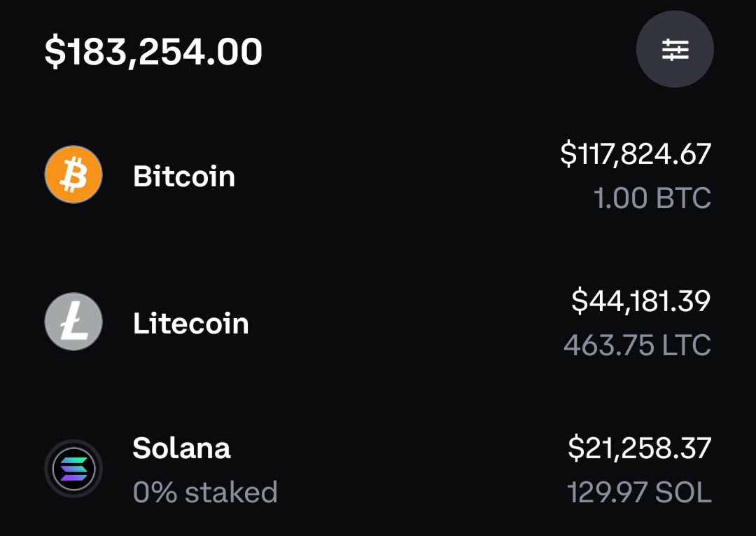
Task: Open the Litecoin asset name
Action: pos(190,323)
